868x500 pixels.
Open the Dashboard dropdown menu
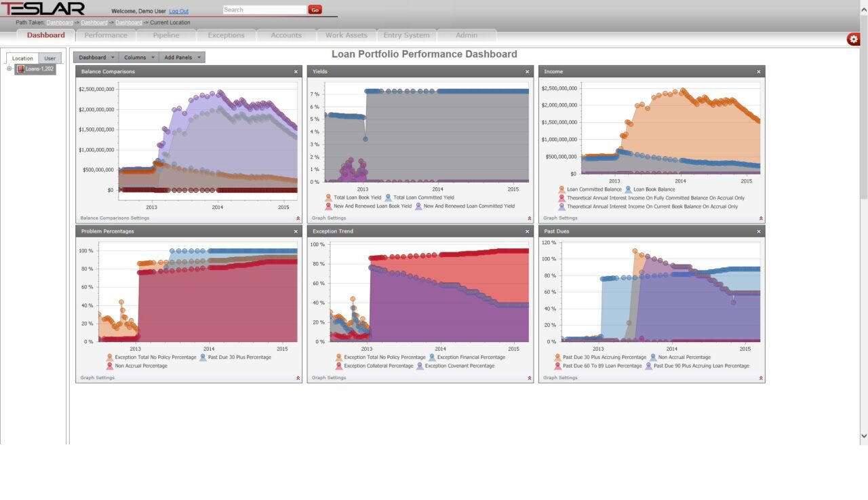coord(96,58)
